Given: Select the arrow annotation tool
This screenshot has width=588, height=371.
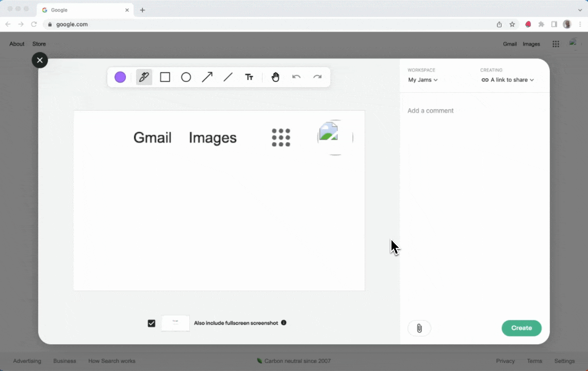Looking at the screenshot, I should click(207, 77).
